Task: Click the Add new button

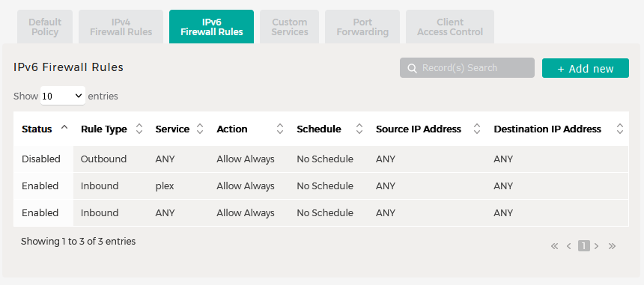Action: pyautogui.click(x=586, y=68)
